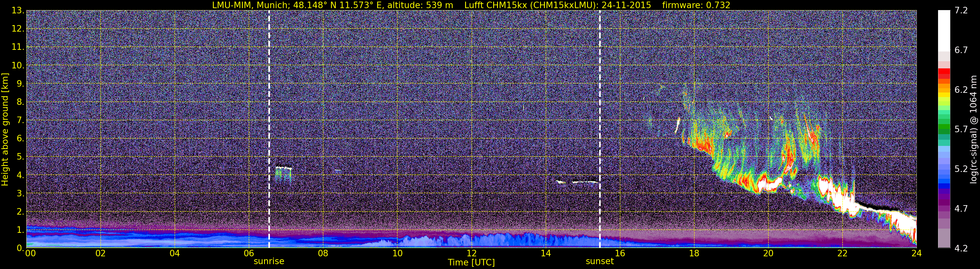Click the time axis tick label '06'
This screenshot has height=269, width=980.
click(x=248, y=253)
